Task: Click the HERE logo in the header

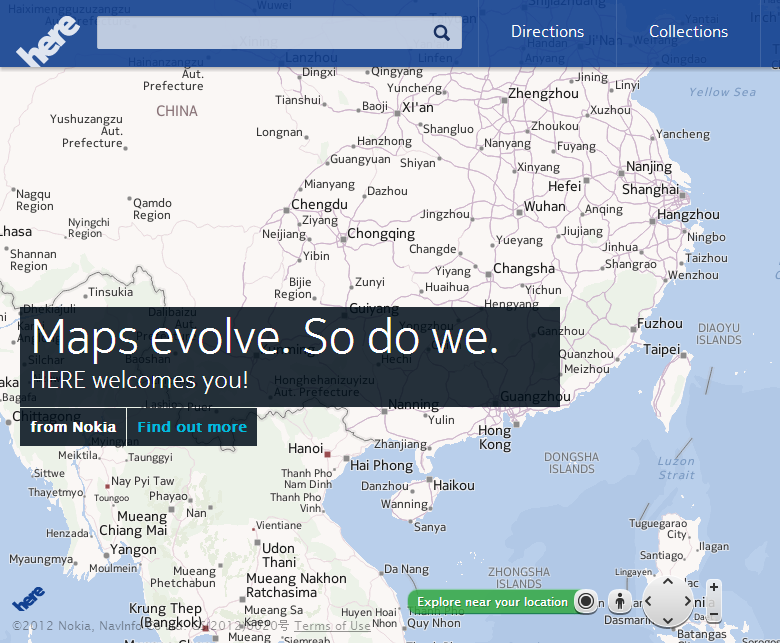Action: point(47,41)
